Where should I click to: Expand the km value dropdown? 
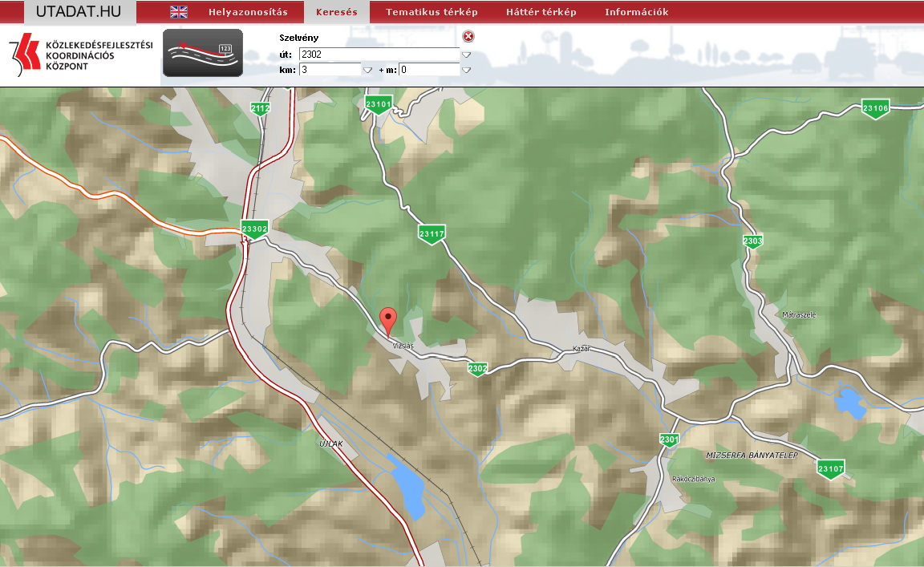pos(367,70)
